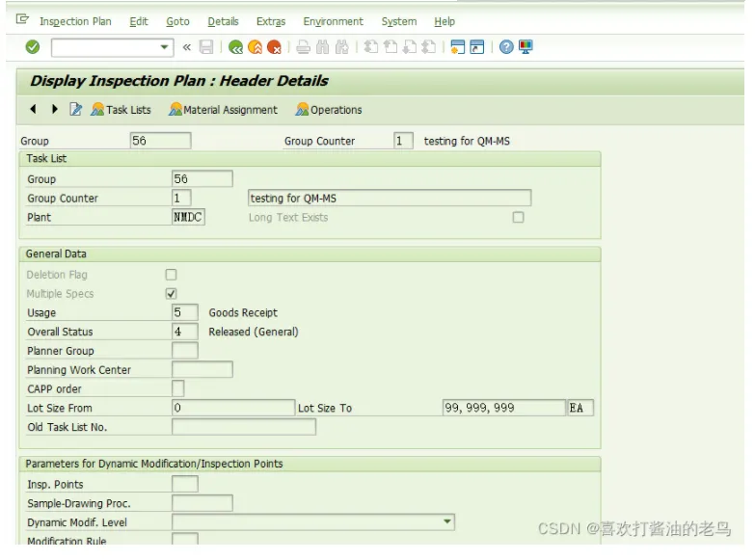
Task: Go to First Page icon
Action: coord(371,47)
